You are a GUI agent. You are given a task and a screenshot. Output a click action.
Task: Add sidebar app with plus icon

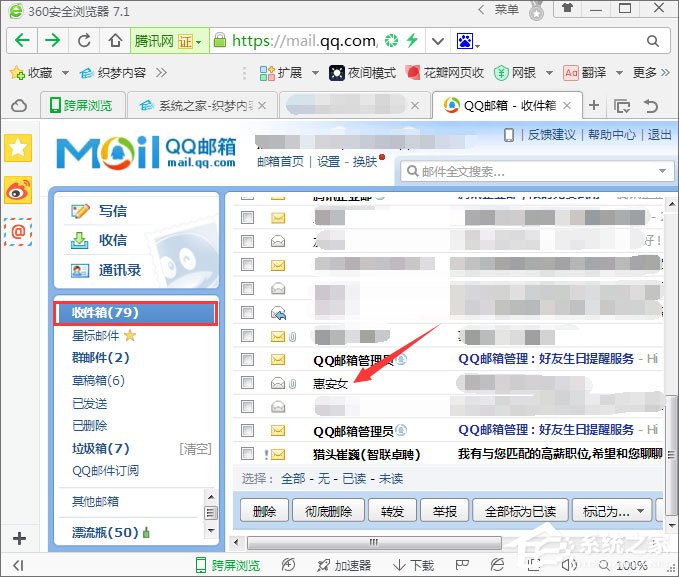[19, 538]
